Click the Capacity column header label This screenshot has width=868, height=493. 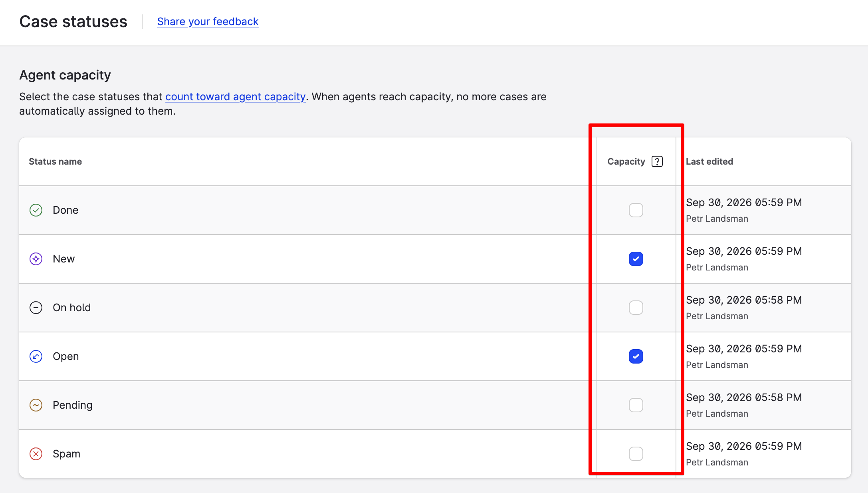(626, 161)
